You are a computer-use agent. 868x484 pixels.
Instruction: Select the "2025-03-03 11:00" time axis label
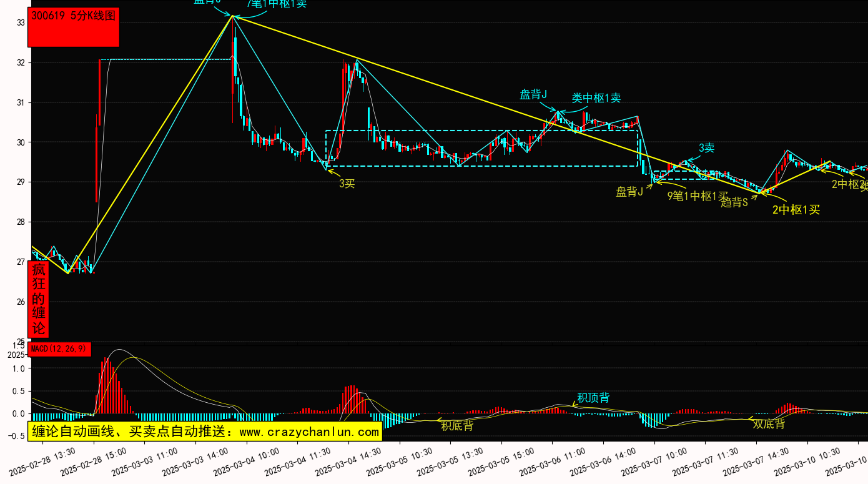pos(145,462)
